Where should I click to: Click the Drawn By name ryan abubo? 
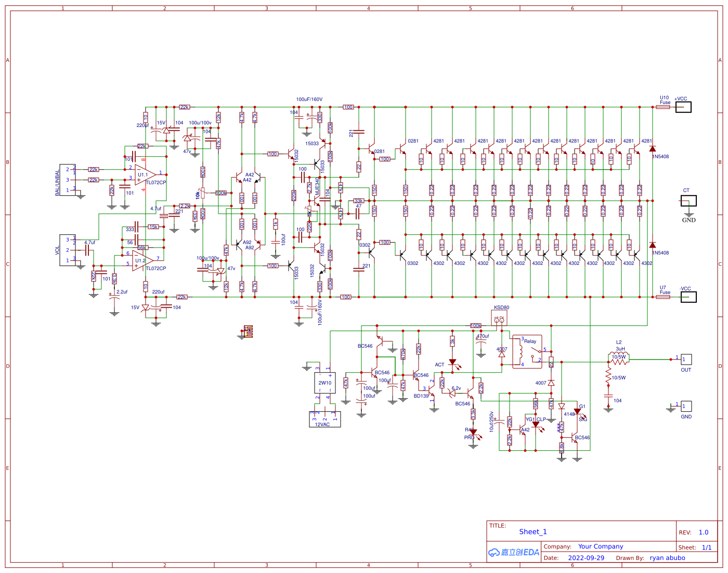click(x=667, y=557)
